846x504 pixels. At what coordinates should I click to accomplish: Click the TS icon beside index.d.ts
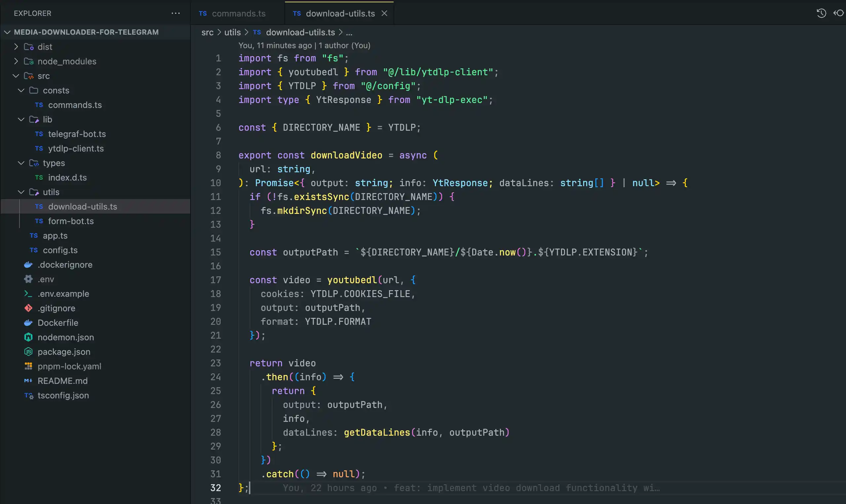tap(39, 177)
